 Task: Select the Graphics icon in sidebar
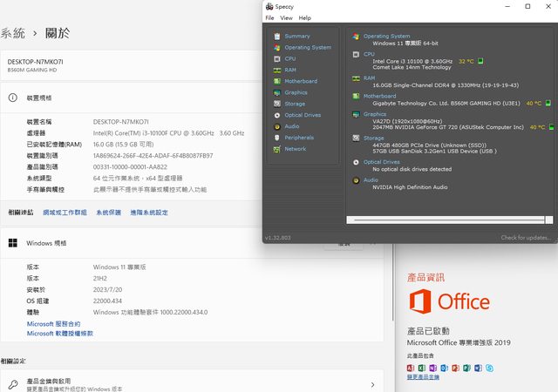278,92
